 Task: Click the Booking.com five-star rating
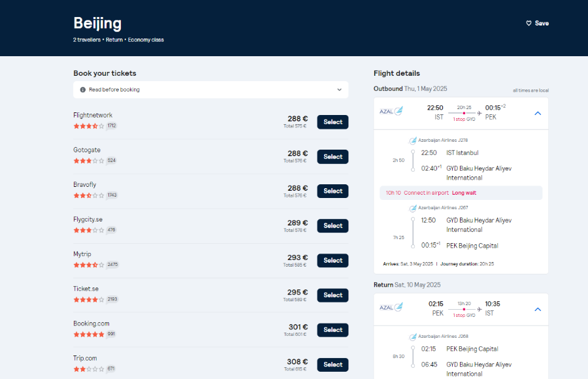pos(89,335)
